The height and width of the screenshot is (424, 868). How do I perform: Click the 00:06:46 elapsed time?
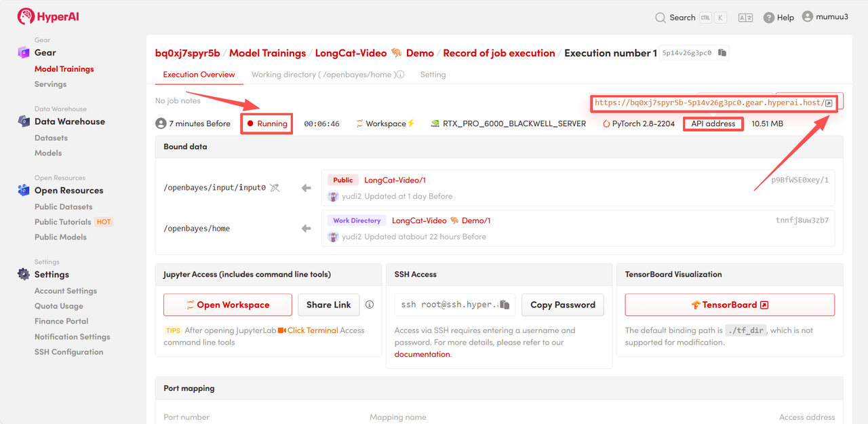pyautogui.click(x=321, y=124)
